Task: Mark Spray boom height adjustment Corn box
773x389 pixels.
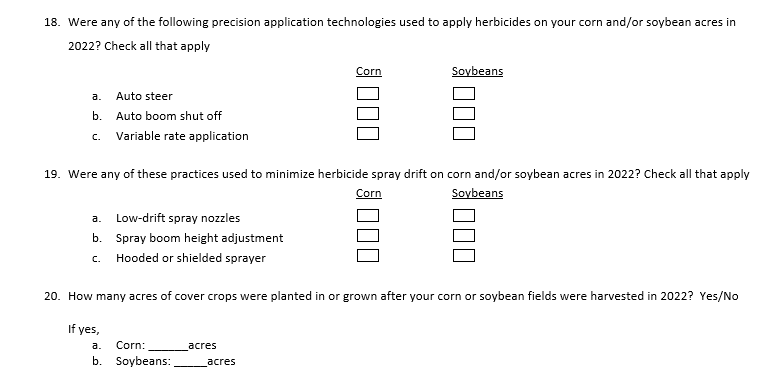Action: 368,236
